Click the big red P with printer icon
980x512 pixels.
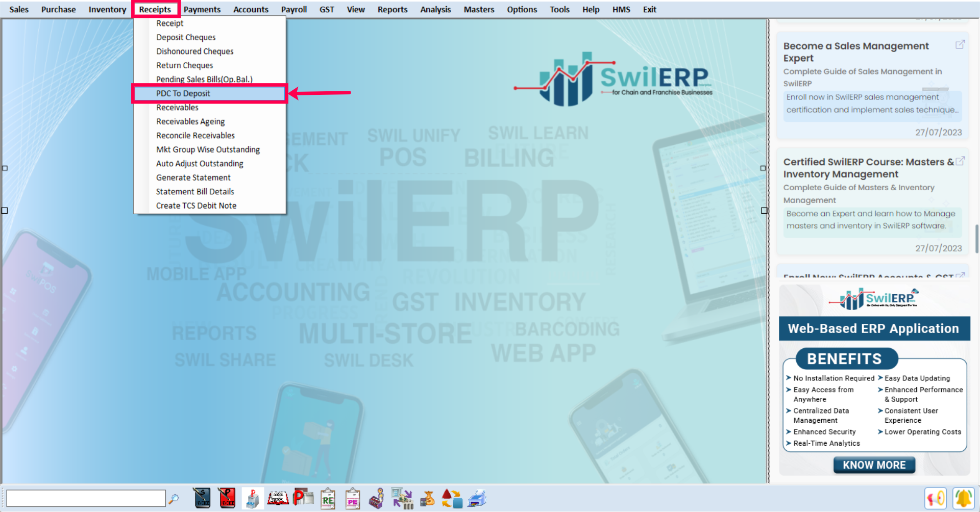point(303,497)
